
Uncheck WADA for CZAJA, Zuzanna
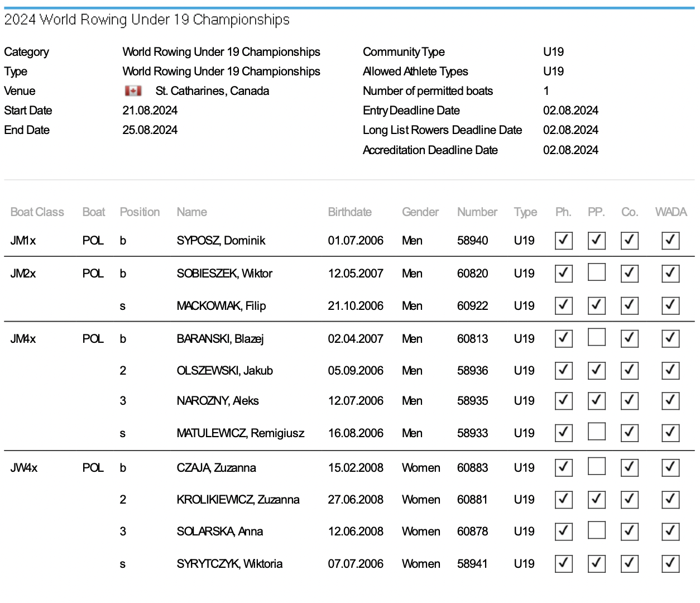670,467
